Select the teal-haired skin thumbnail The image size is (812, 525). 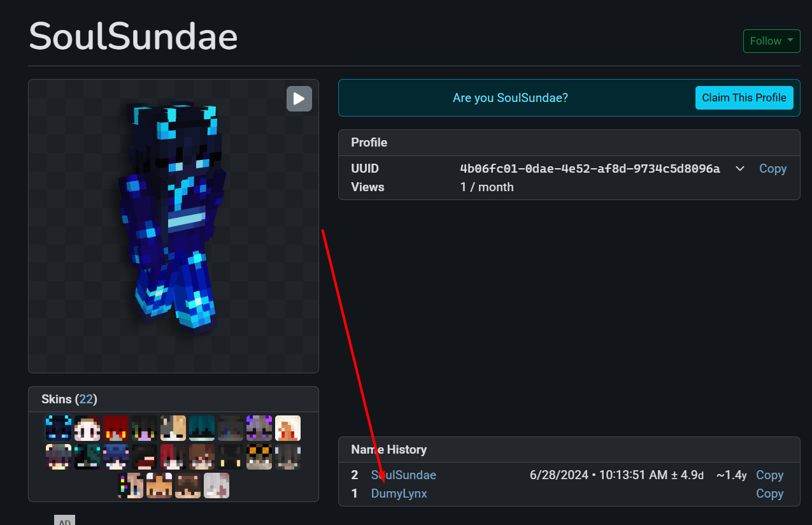pyautogui.click(x=202, y=428)
